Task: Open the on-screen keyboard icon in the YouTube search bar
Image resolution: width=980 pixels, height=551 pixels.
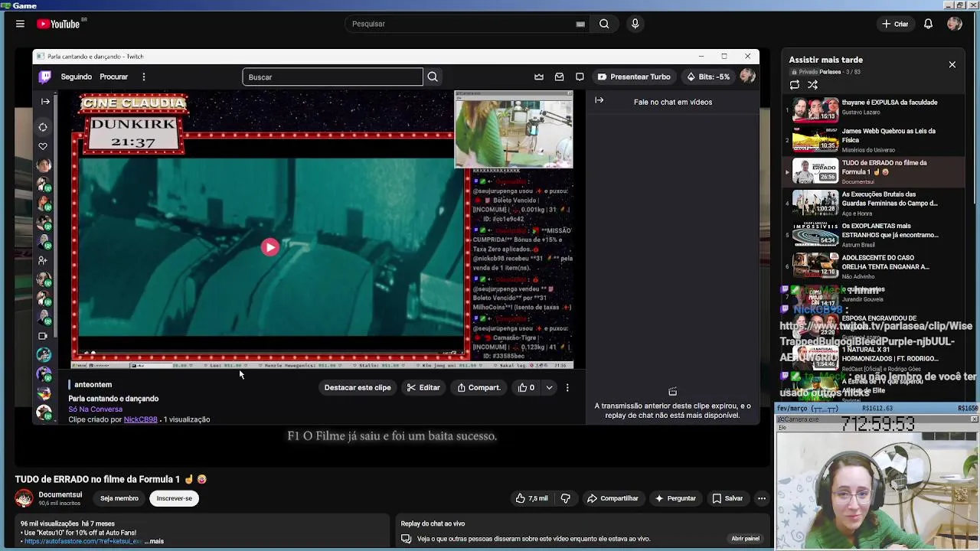Action: [x=580, y=24]
